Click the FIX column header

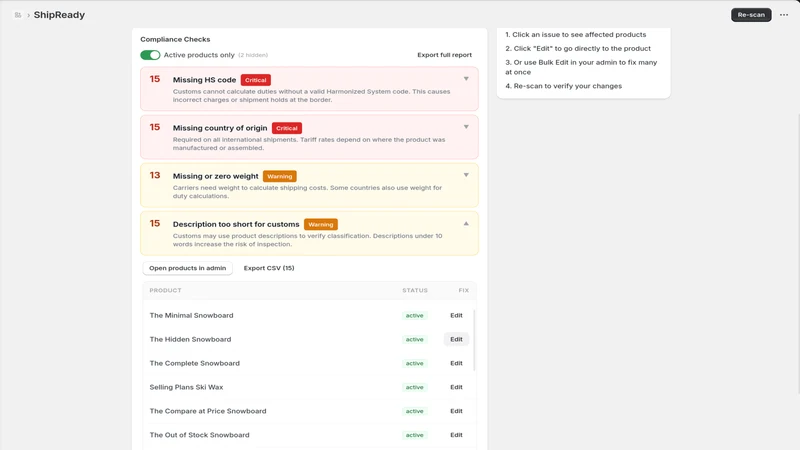[463, 290]
